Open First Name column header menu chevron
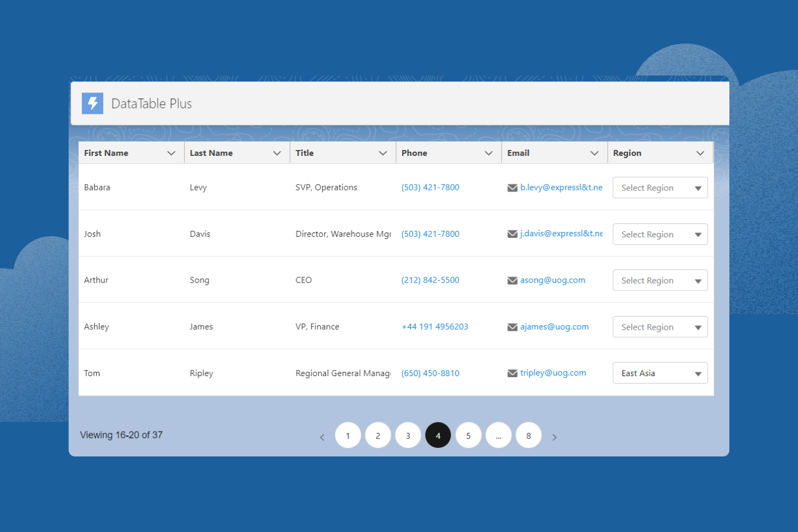This screenshot has height=532, width=798. point(171,153)
